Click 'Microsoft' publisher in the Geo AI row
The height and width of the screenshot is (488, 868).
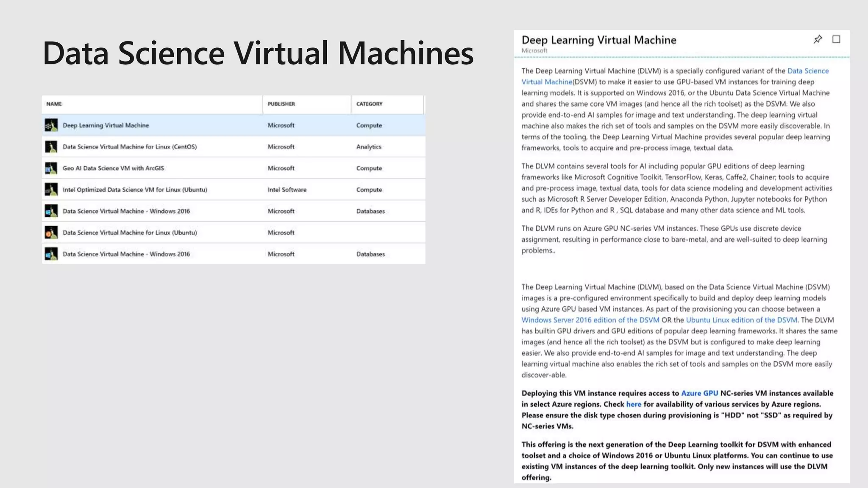click(281, 168)
